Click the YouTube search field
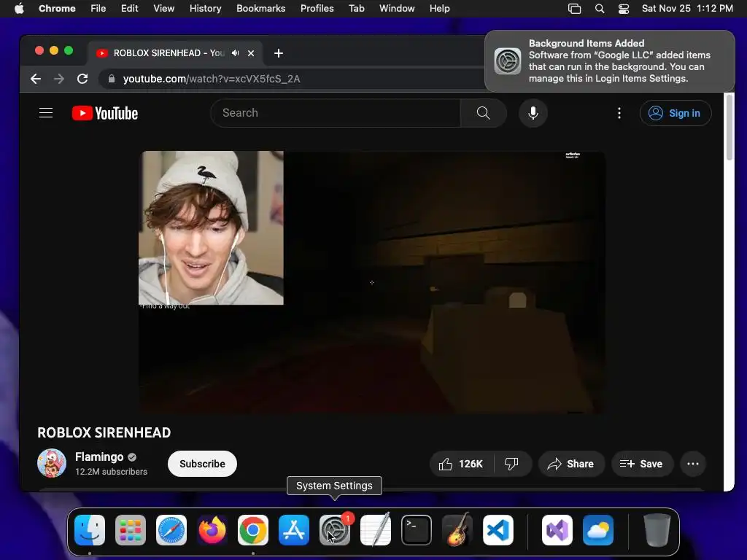The image size is (747, 560). point(336,113)
